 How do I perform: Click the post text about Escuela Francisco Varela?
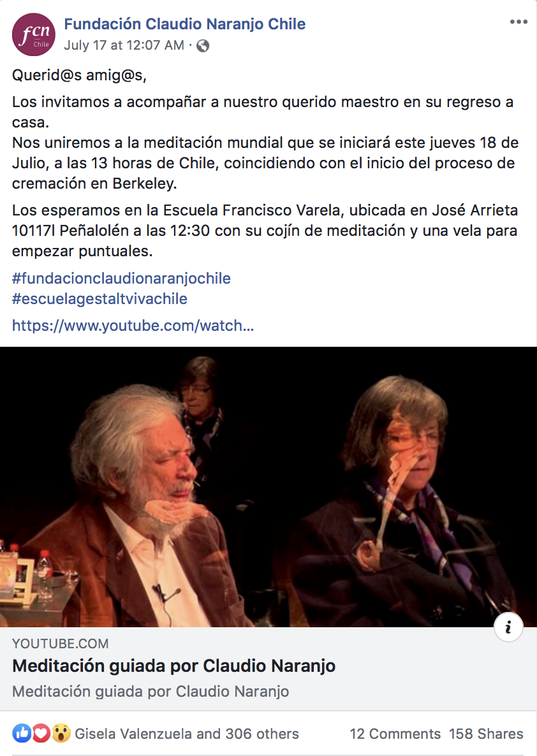[265, 231]
